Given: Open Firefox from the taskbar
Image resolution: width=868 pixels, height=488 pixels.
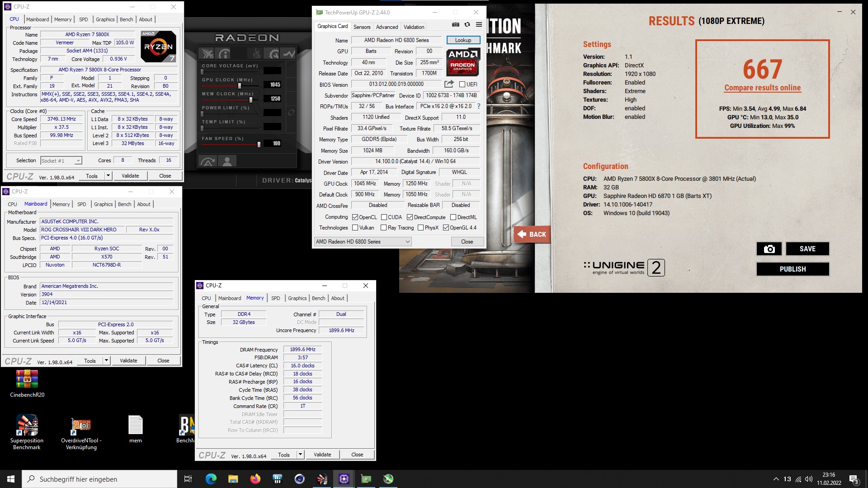Looking at the screenshot, I should (x=255, y=479).
